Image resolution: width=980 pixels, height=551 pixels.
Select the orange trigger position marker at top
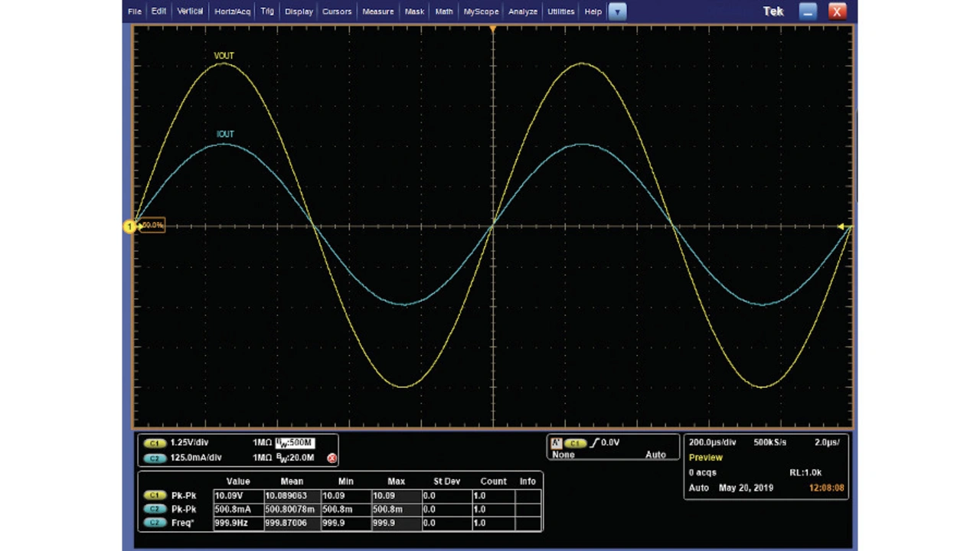pos(492,29)
